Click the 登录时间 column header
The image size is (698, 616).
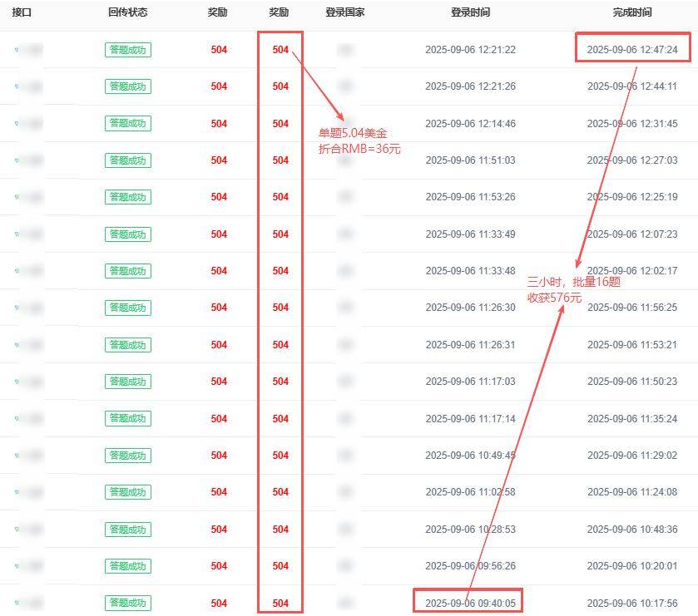470,12
